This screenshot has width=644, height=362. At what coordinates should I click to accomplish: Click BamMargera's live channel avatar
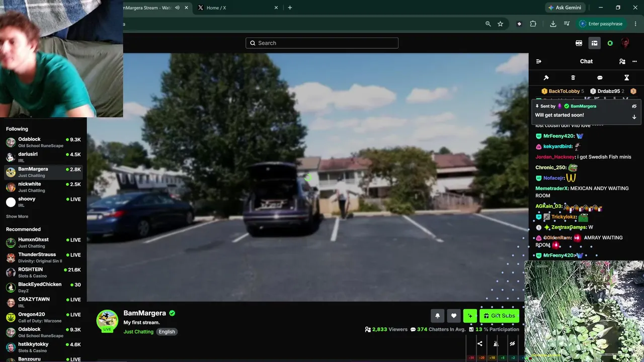107,320
